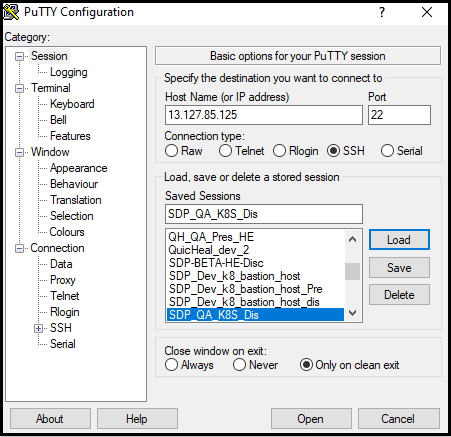
Task: Click the Cancel button
Action: tap(398, 419)
